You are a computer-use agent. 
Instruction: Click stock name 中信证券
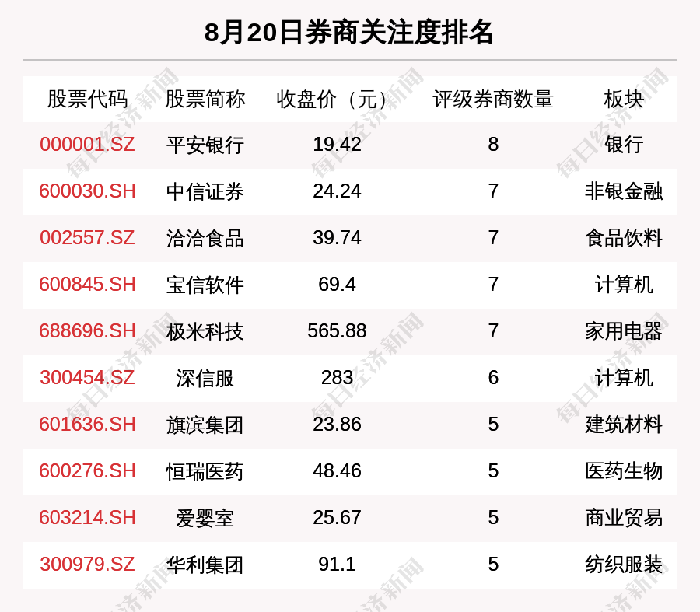[x=205, y=192]
